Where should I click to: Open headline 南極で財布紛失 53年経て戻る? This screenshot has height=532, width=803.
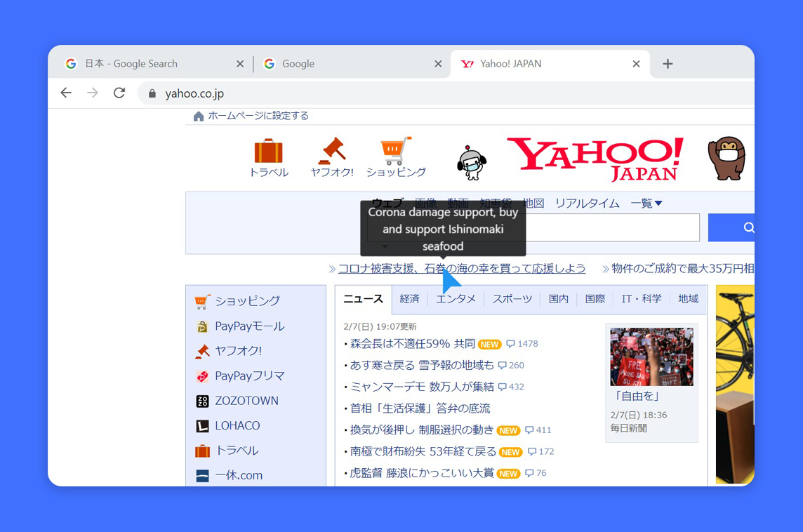[x=423, y=451]
